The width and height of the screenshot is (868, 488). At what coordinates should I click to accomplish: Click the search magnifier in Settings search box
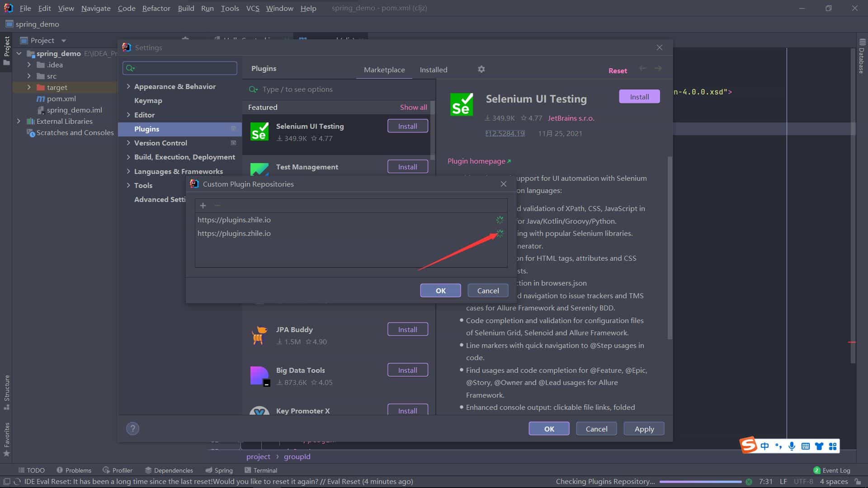[x=130, y=68]
